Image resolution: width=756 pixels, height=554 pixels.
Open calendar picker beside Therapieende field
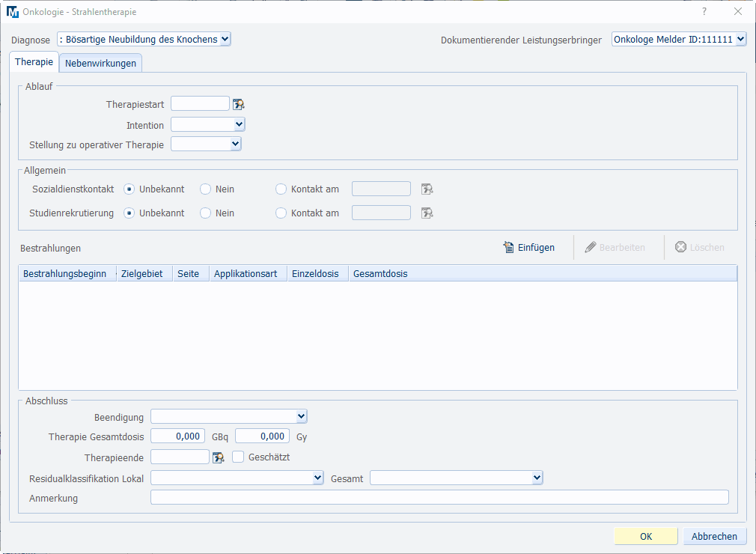click(x=219, y=457)
